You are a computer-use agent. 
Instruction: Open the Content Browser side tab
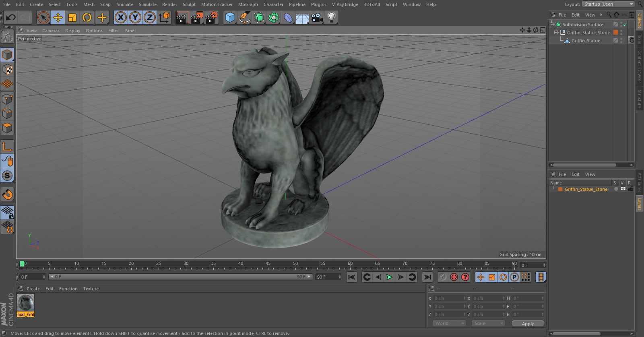pyautogui.click(x=639, y=66)
